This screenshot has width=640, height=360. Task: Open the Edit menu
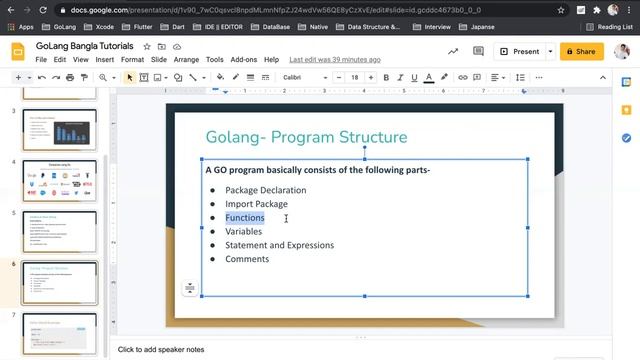[x=60, y=60]
